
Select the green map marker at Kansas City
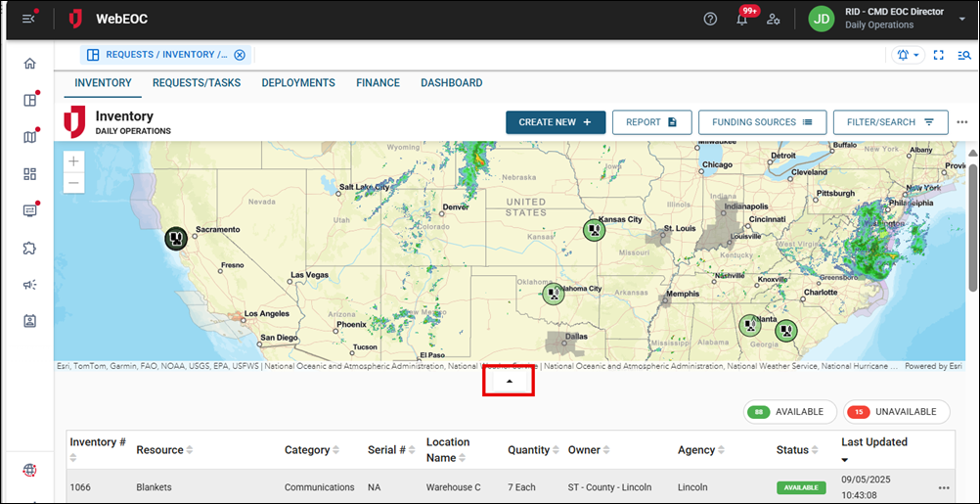pyautogui.click(x=595, y=230)
